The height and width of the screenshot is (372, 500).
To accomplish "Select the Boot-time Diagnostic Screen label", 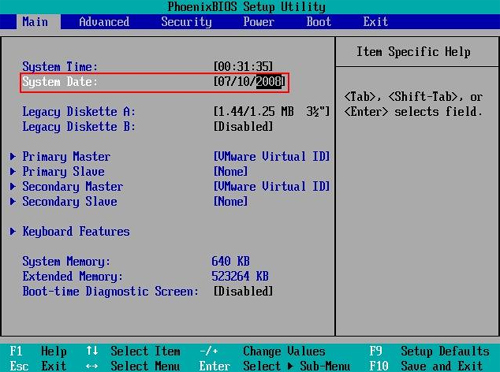I will [110, 292].
